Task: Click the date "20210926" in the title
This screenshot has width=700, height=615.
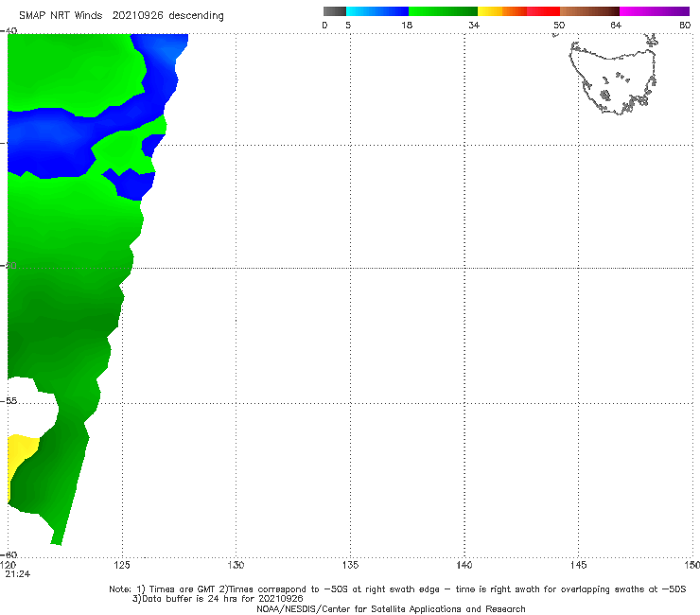Action: pyautogui.click(x=137, y=15)
